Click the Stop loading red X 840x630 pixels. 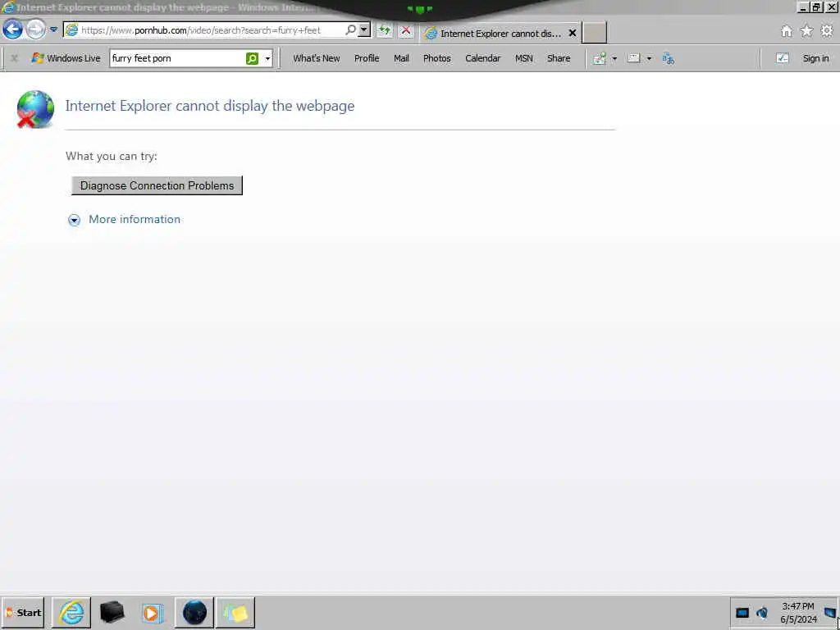[406, 30]
